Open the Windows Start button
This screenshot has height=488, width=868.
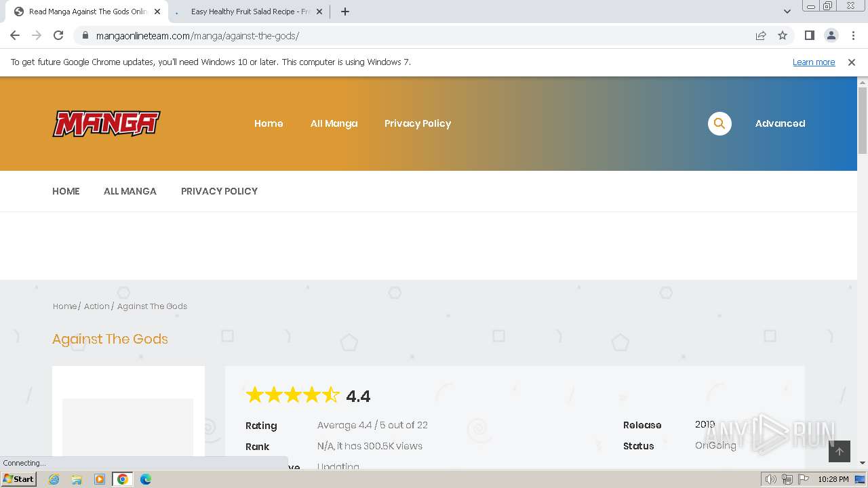coord(18,479)
